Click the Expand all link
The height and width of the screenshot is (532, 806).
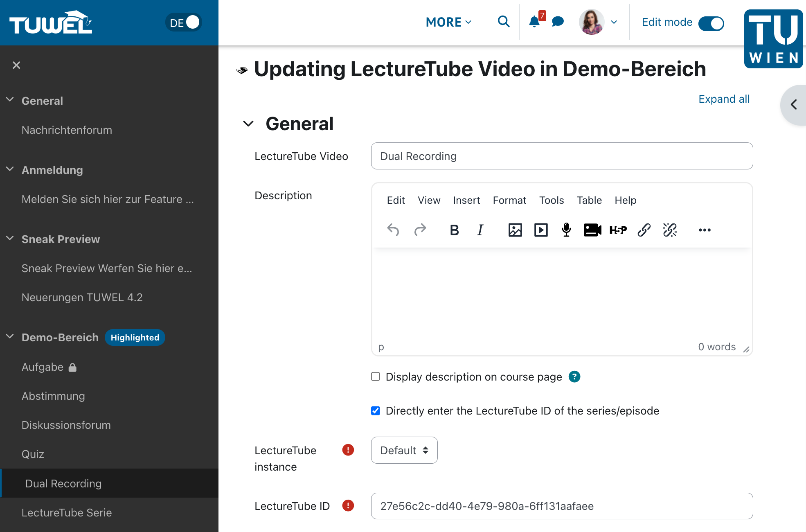pyautogui.click(x=724, y=99)
